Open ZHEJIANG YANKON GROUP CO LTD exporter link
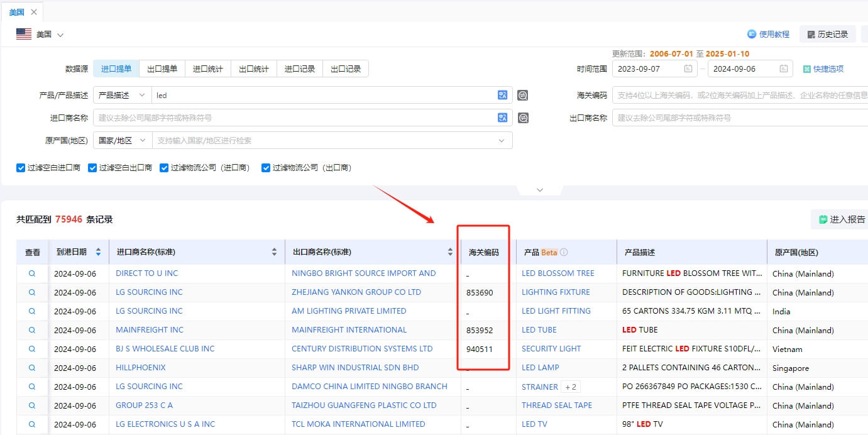The width and height of the screenshot is (868, 435). click(x=356, y=292)
